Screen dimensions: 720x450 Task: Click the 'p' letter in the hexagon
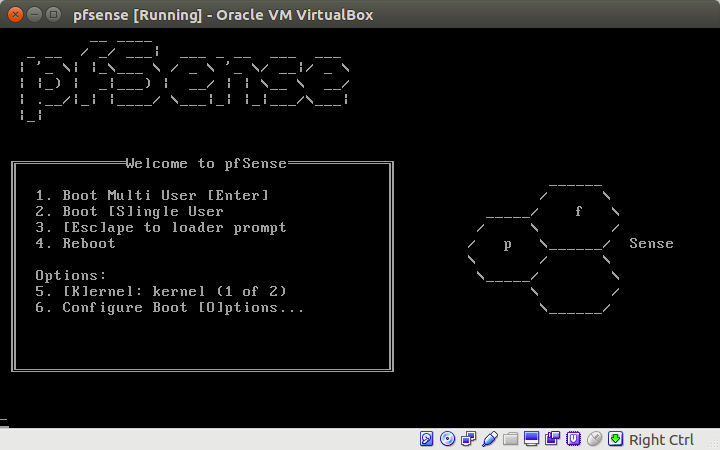(507, 244)
